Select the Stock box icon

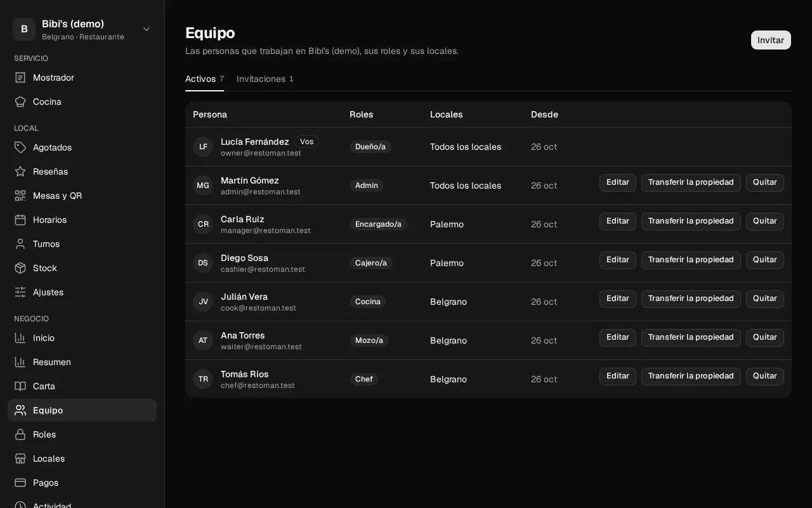tap(20, 268)
